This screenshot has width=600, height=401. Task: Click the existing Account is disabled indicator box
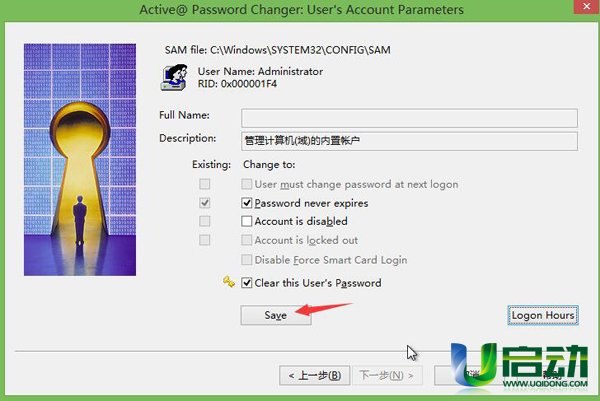coord(205,221)
